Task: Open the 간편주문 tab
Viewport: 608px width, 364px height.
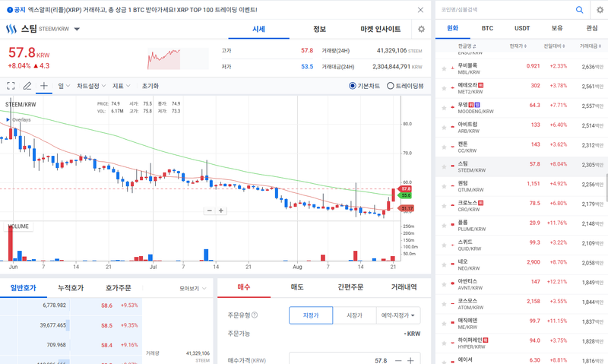Action: 350,286
